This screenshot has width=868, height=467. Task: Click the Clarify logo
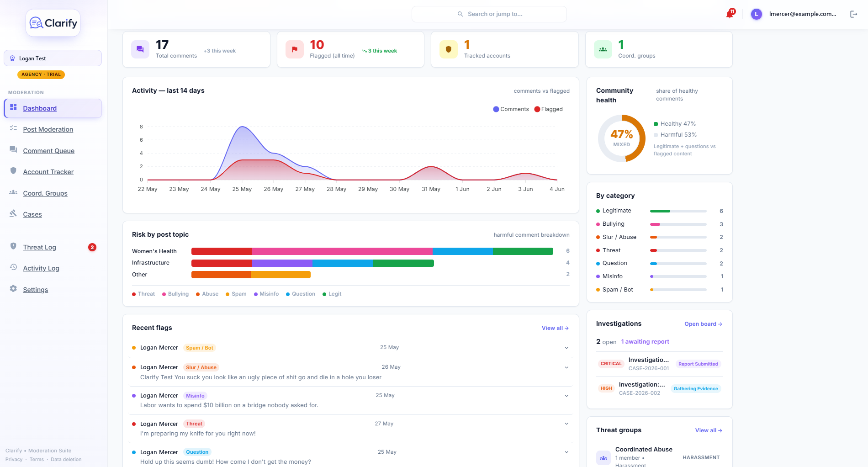(x=53, y=23)
